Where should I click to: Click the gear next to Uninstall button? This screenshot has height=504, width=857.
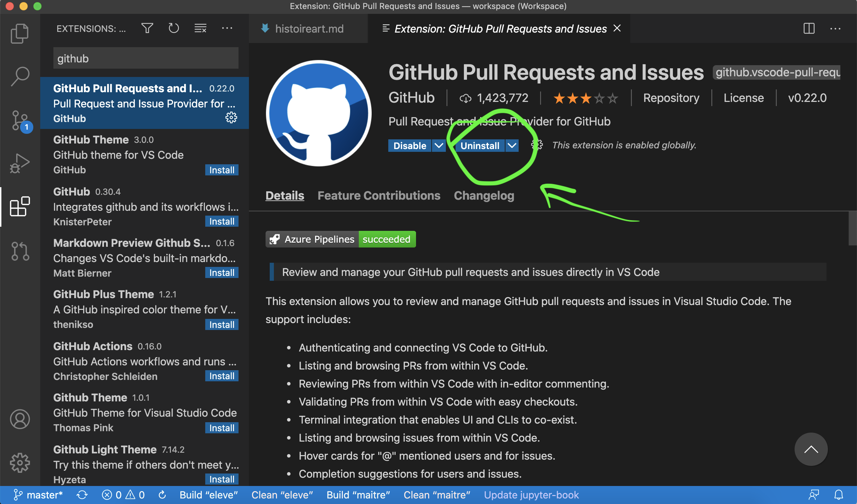[537, 145]
